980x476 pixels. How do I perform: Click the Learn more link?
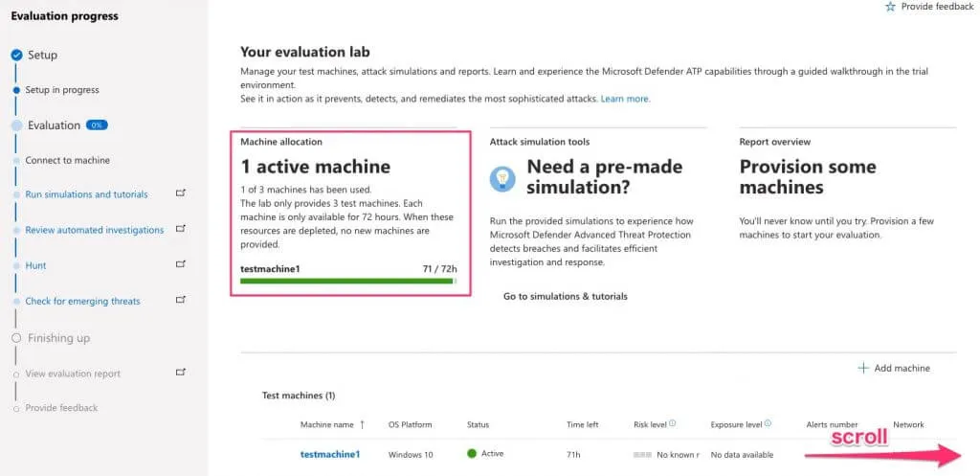tap(625, 99)
